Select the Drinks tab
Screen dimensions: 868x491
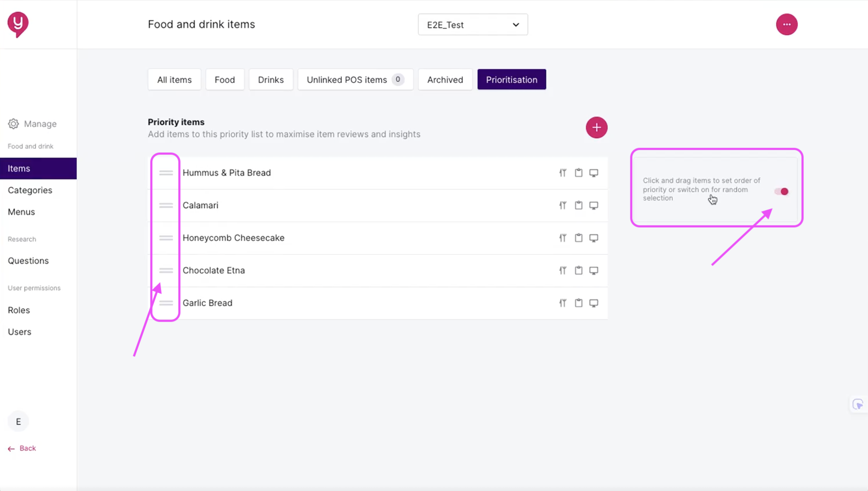click(x=270, y=80)
